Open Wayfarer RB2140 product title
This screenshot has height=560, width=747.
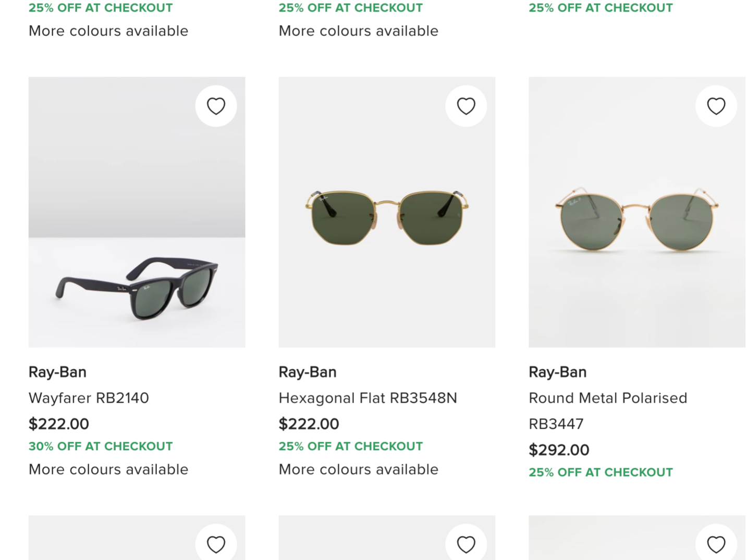coord(89,398)
